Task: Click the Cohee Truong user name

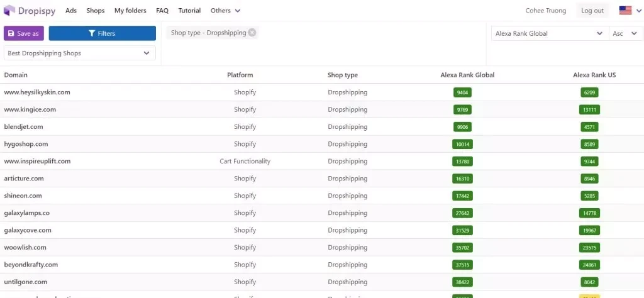Action: pyautogui.click(x=545, y=11)
